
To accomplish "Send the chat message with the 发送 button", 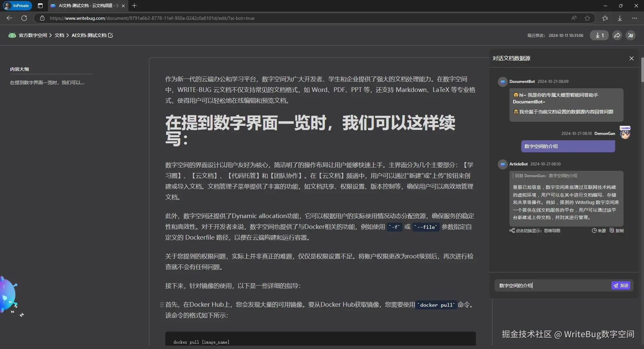I will [621, 286].
